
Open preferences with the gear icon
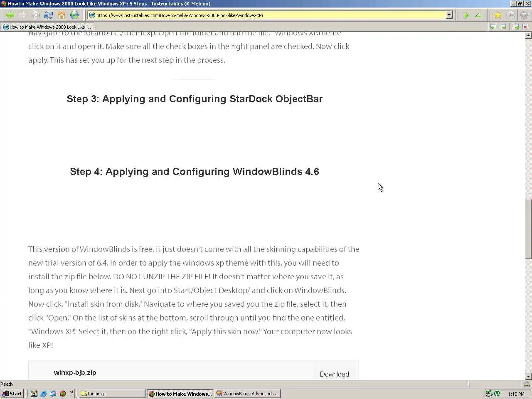click(524, 15)
